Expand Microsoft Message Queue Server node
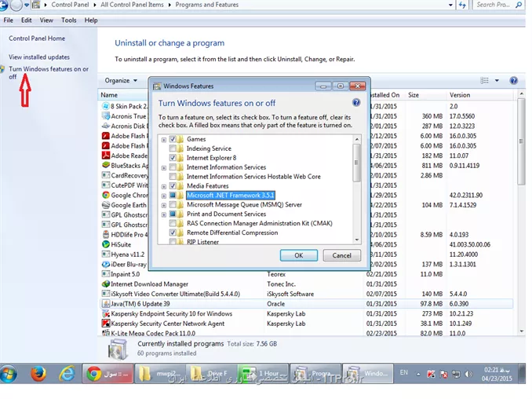Viewport: 532px width, 399px height. [x=164, y=205]
